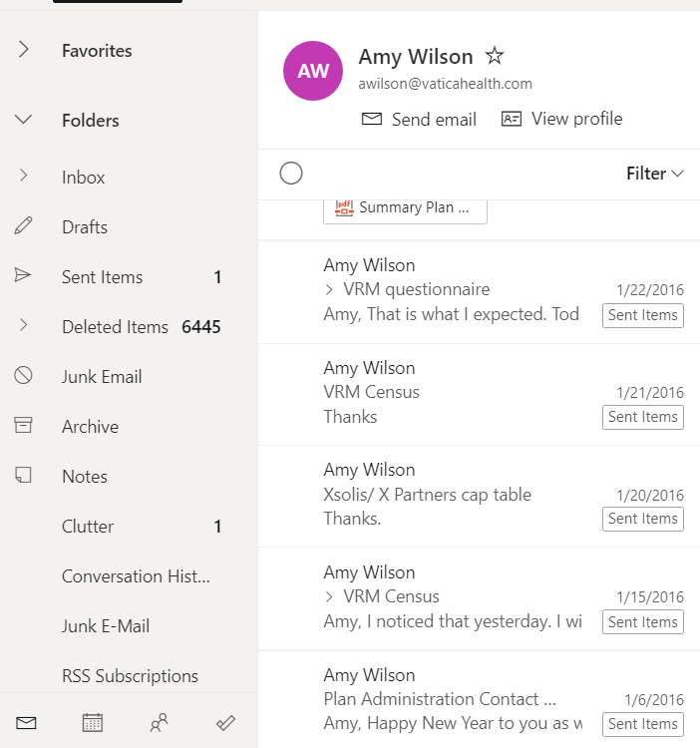Expand the Inbox folder chevron
The image size is (700, 748).
click(x=24, y=177)
